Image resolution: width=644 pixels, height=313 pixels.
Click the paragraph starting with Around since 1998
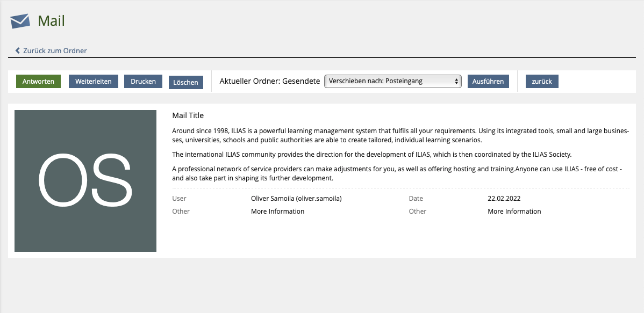(400, 135)
